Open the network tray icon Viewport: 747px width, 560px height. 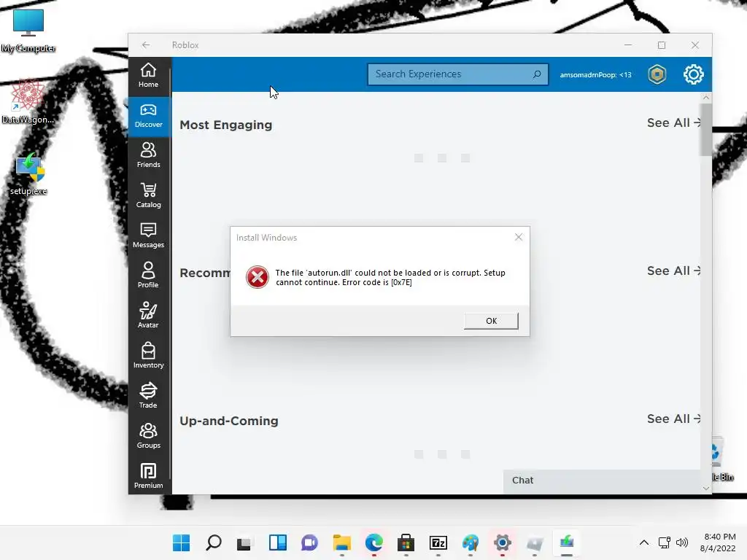tap(664, 542)
